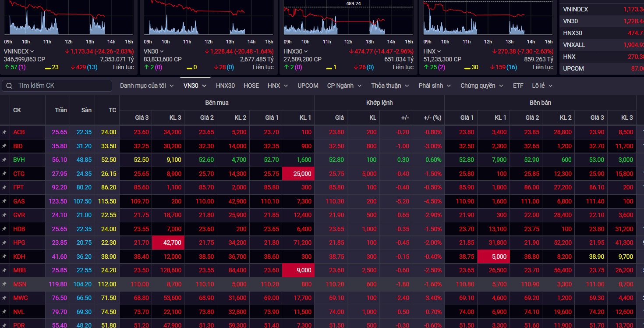
Task: Click the magnifier icon in search box
Action: [10, 86]
